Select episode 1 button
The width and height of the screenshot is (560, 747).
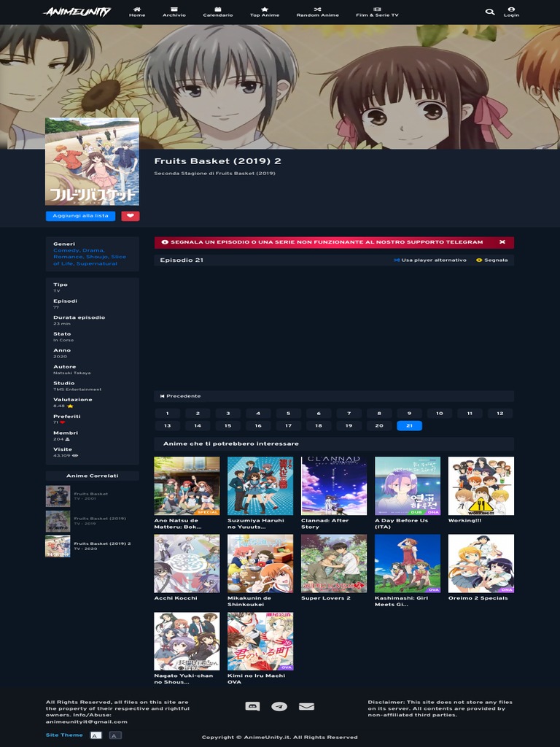[x=167, y=413]
